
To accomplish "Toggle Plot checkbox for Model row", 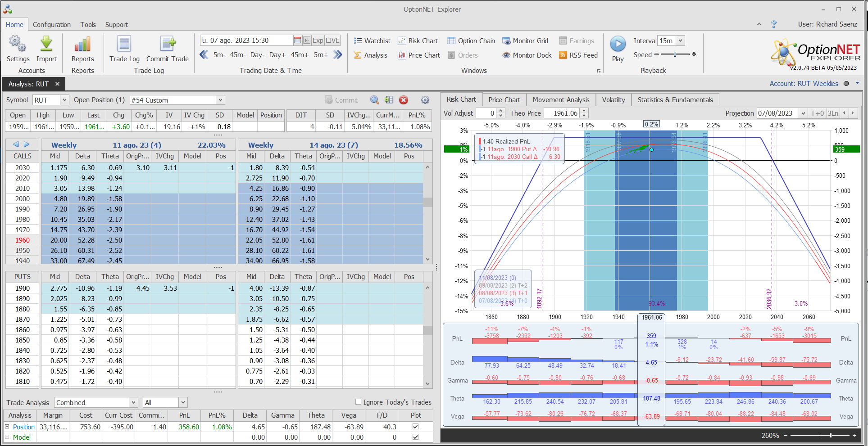I will pos(415,437).
